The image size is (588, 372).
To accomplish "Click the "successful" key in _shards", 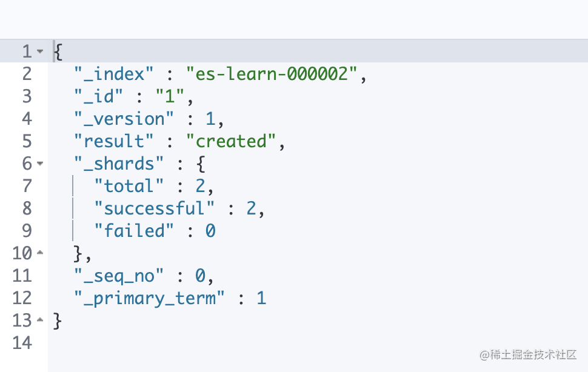I will 155,208.
